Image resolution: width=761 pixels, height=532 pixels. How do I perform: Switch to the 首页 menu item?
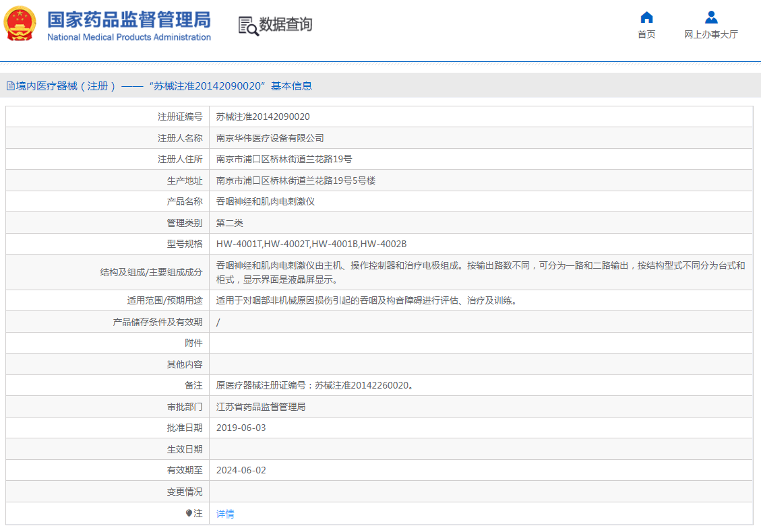(x=646, y=34)
